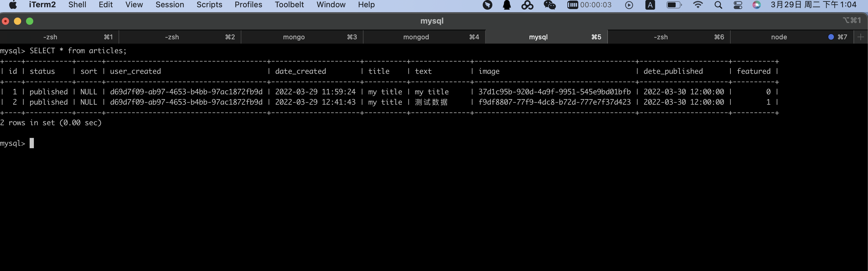The height and width of the screenshot is (271, 868).
Task: Open the View menu
Action: click(134, 5)
